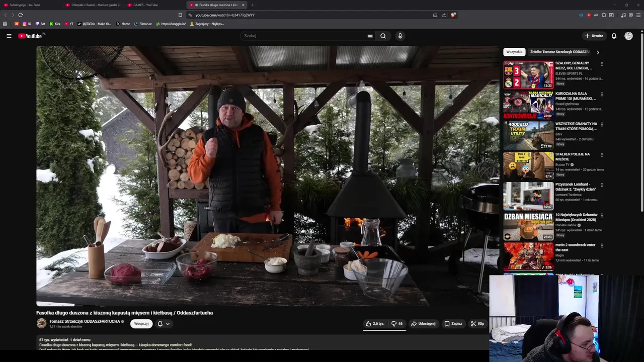Screen dimensions: 644x362
Task: Click the Wesprzyj support button
Action: coord(141,324)
